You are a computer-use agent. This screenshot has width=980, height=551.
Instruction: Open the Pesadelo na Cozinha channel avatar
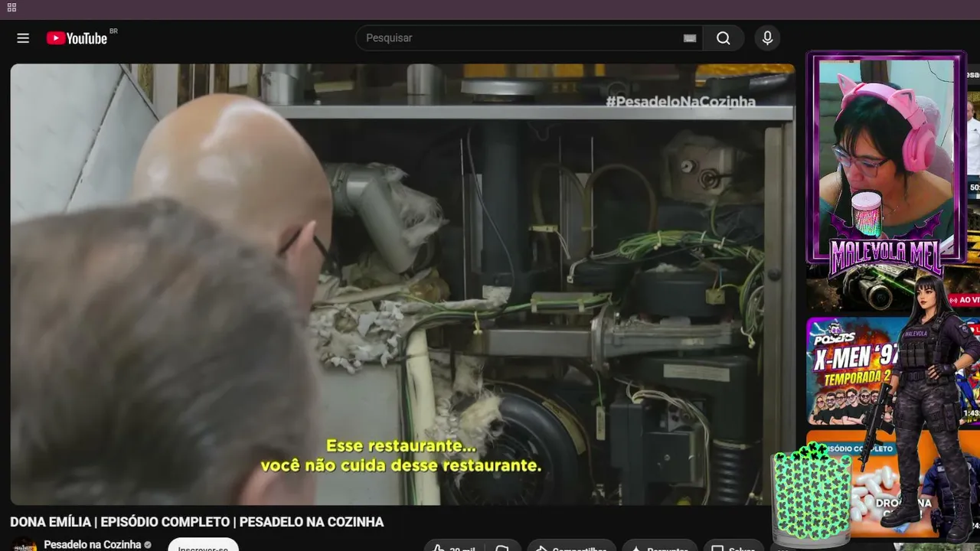(x=24, y=545)
